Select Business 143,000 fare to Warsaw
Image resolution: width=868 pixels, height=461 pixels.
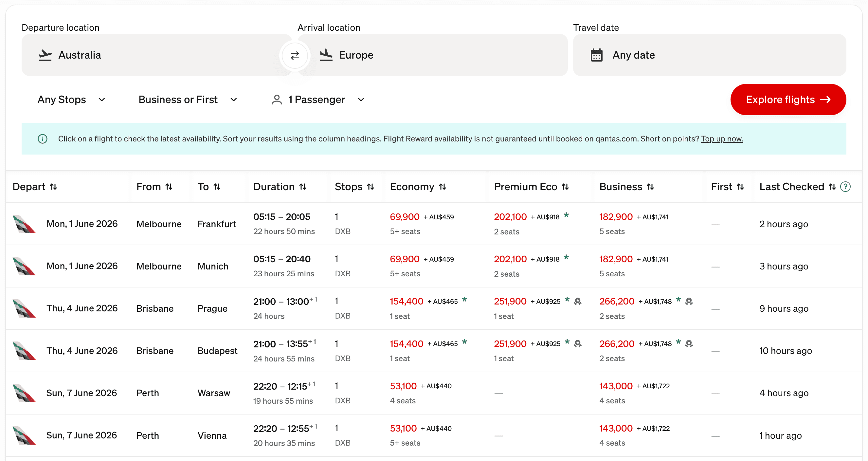coord(616,386)
